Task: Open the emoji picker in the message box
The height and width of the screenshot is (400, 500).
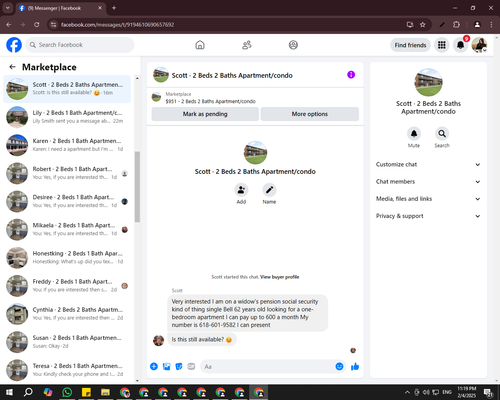Action: coord(339,367)
